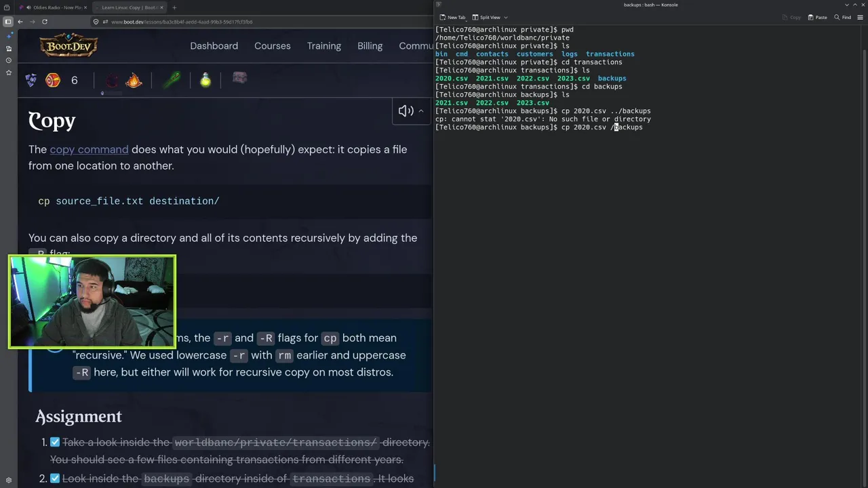
Task: Toggle the second assignment step checkbox
Action: 55,479
